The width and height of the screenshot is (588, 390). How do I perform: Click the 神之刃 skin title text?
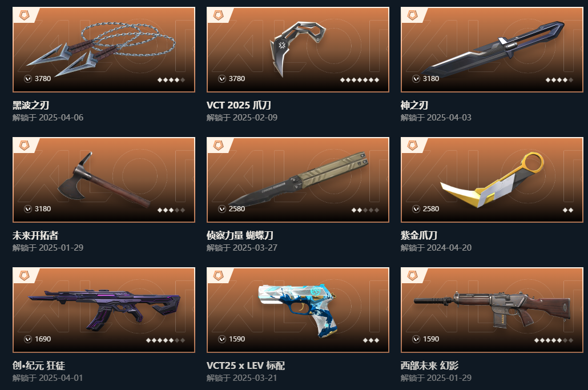pyautogui.click(x=414, y=106)
